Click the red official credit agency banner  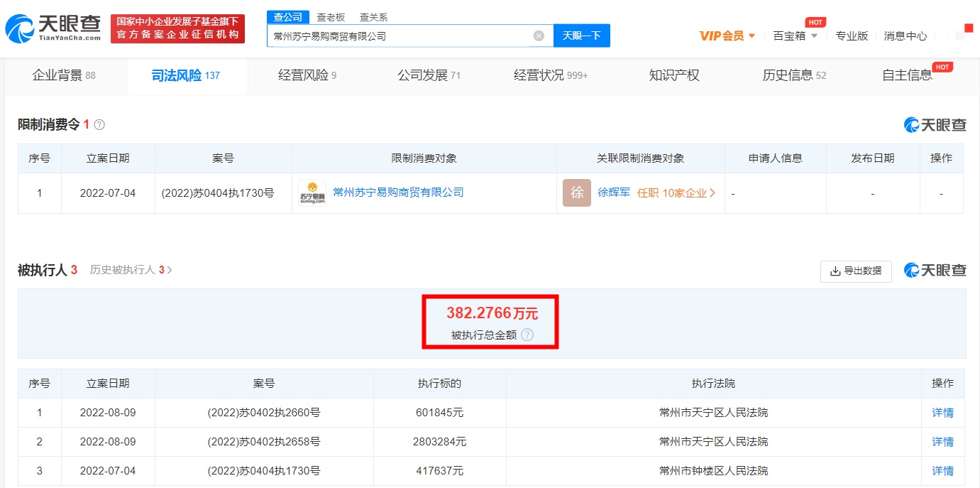click(x=177, y=28)
